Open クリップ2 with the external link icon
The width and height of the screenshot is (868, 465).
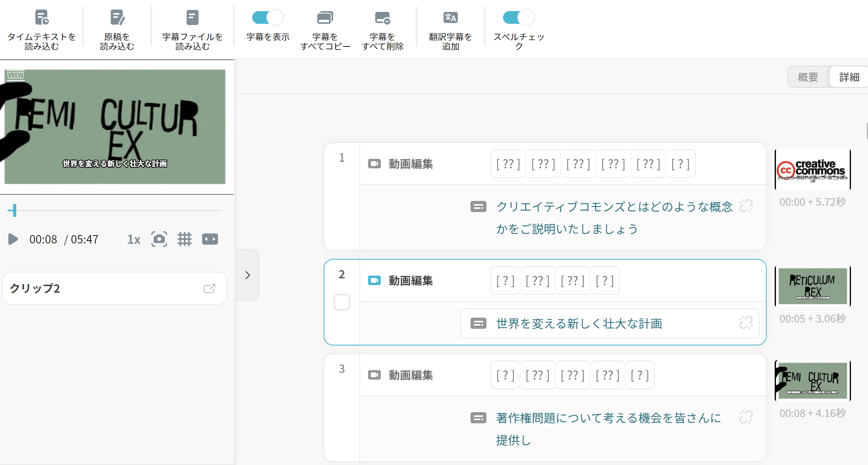(x=209, y=288)
